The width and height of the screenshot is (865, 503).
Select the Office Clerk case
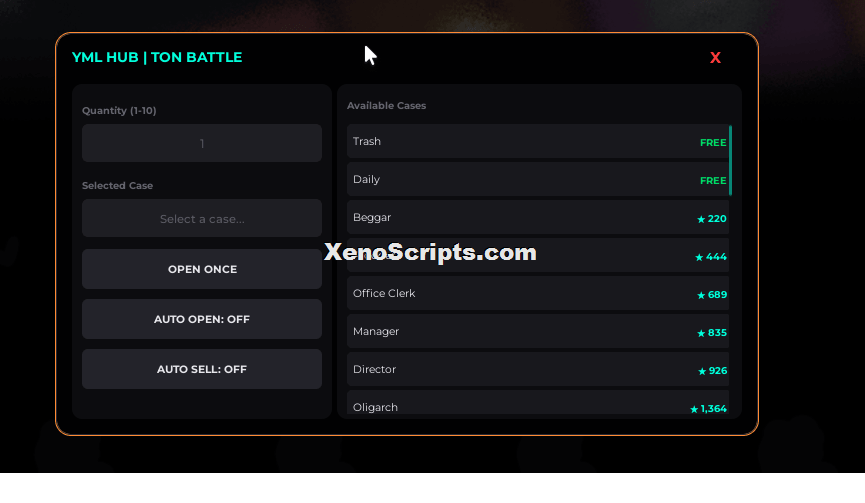[538, 294]
